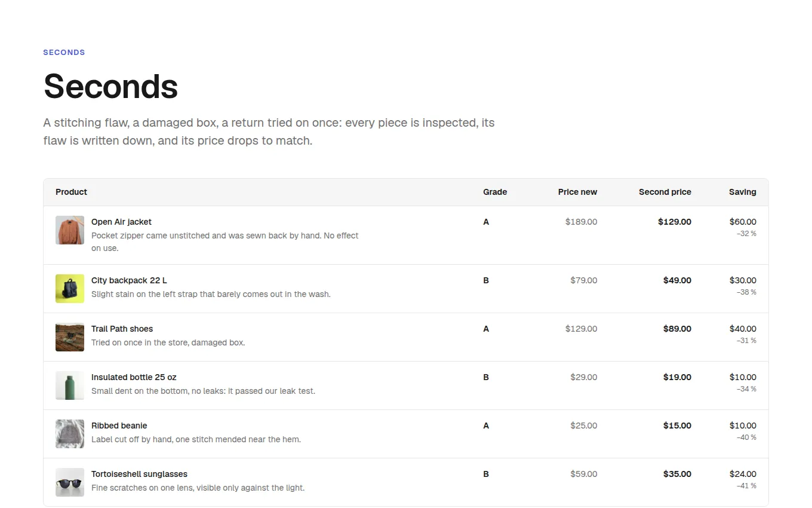Click the large Seconds page heading
812x508 pixels.
tap(111, 86)
